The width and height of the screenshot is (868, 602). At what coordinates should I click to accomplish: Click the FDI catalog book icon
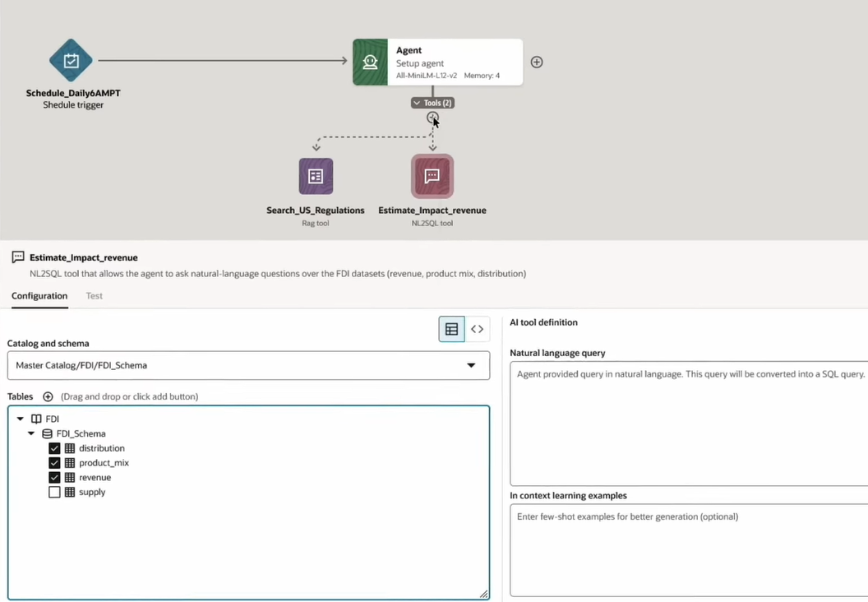36,419
